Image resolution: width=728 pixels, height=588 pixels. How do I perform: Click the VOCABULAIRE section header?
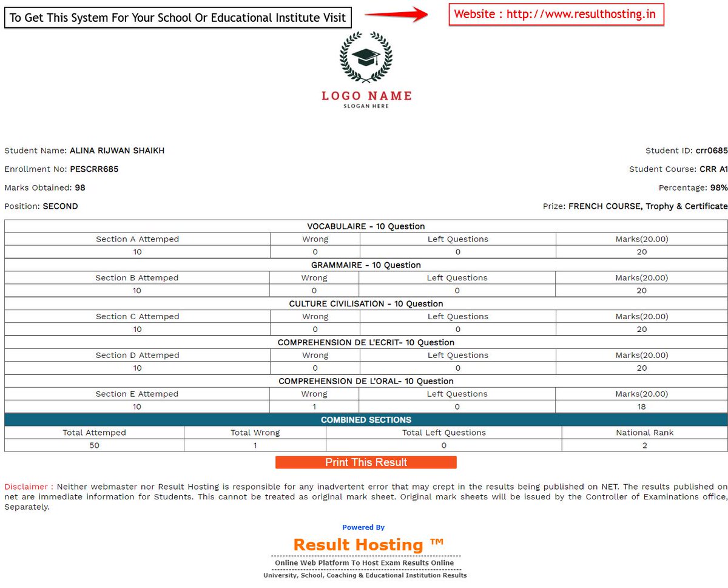click(365, 226)
